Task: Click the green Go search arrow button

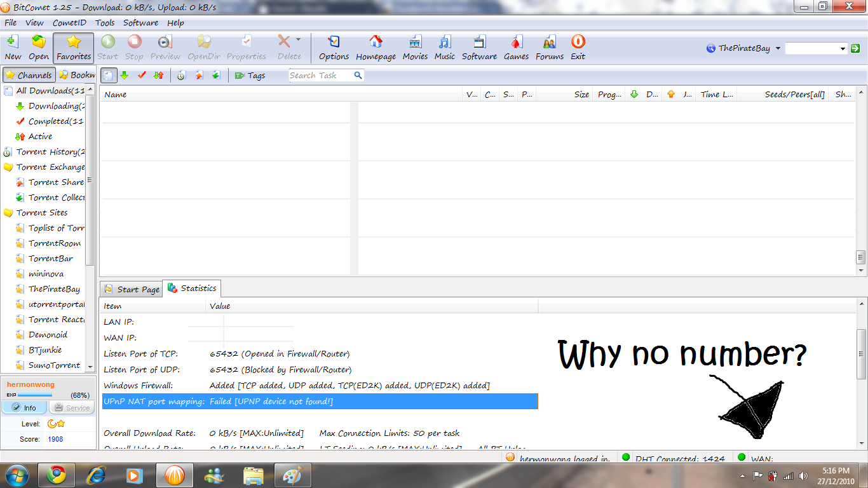Action: [x=855, y=48]
